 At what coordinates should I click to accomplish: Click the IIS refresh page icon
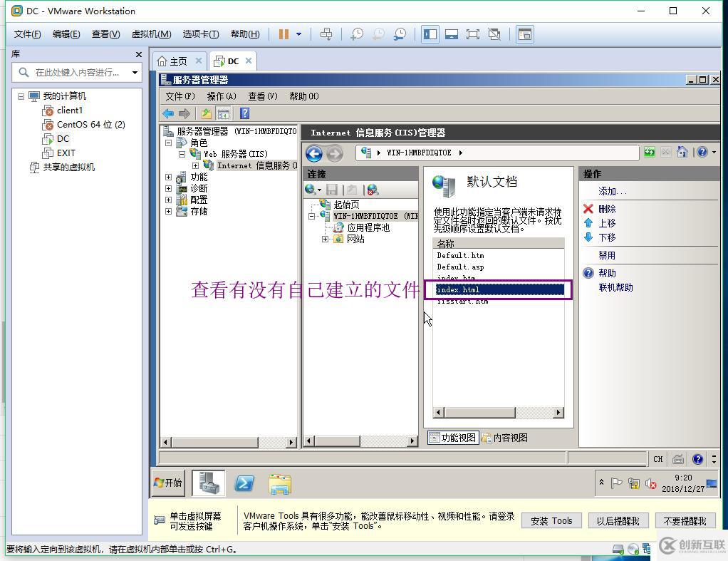(x=650, y=152)
